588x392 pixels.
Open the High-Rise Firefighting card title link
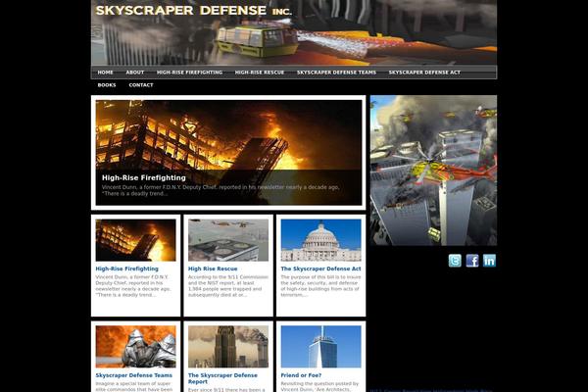coord(126,269)
